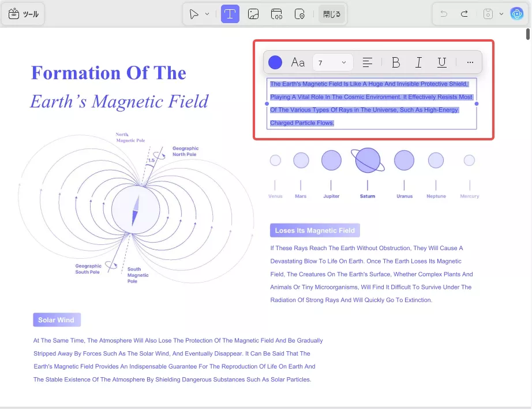Toggle Bold formatting on selected text

[396, 62]
